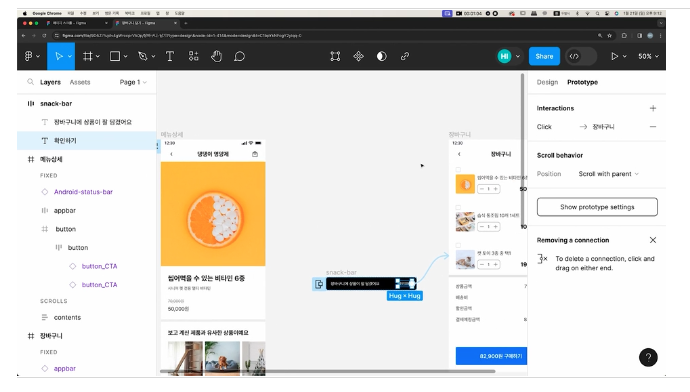Select the Text tool

[x=170, y=56]
